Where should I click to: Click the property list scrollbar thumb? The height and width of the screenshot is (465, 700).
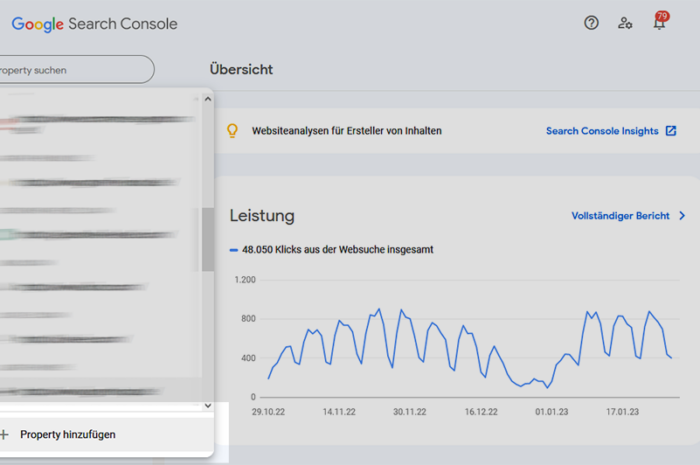click(208, 239)
